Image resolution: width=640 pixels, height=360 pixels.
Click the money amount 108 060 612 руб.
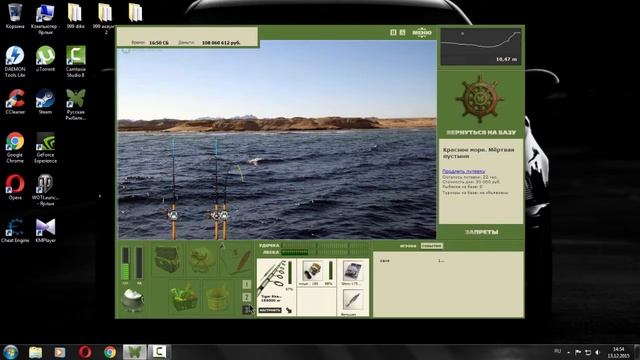click(221, 42)
